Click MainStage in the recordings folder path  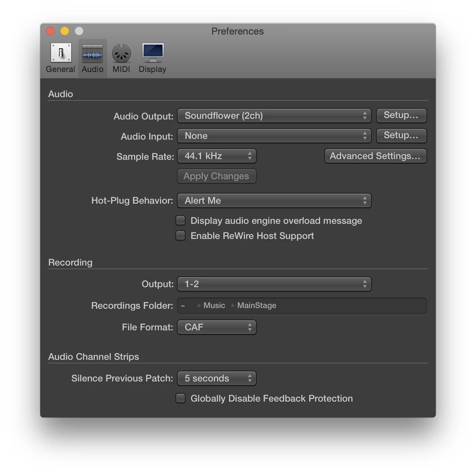257,306
